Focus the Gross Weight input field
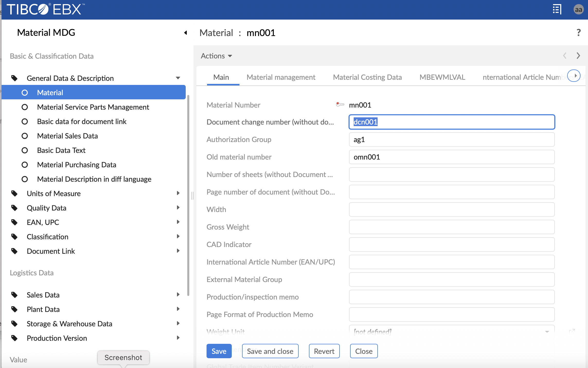The width and height of the screenshot is (588, 368). [x=452, y=227]
